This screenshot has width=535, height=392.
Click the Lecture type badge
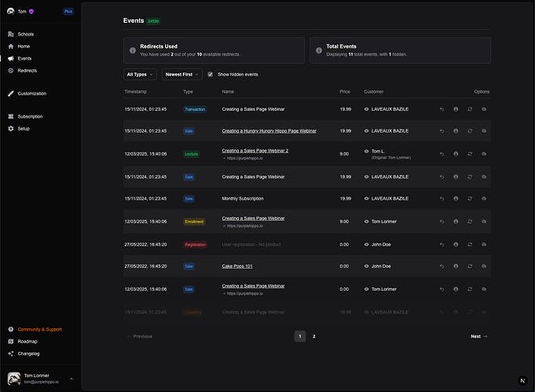(192, 154)
